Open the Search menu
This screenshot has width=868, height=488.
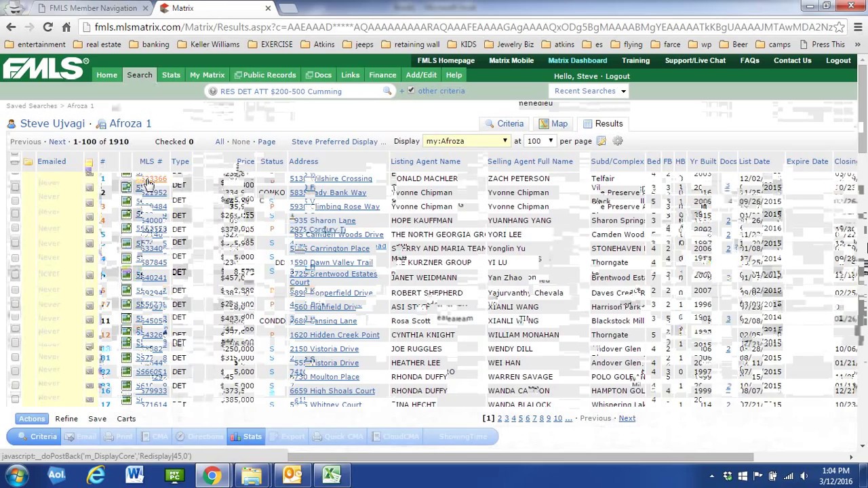pos(140,75)
